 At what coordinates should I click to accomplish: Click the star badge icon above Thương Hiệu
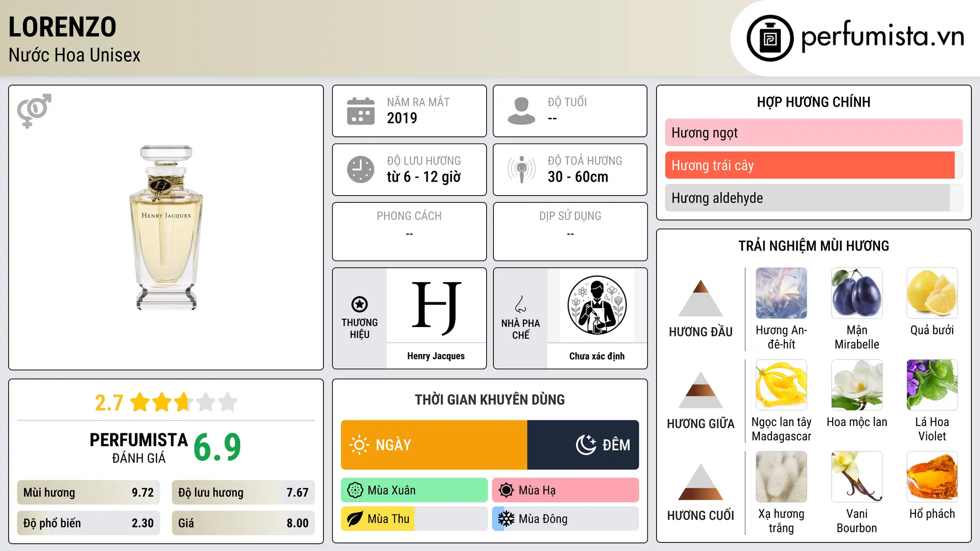359,304
